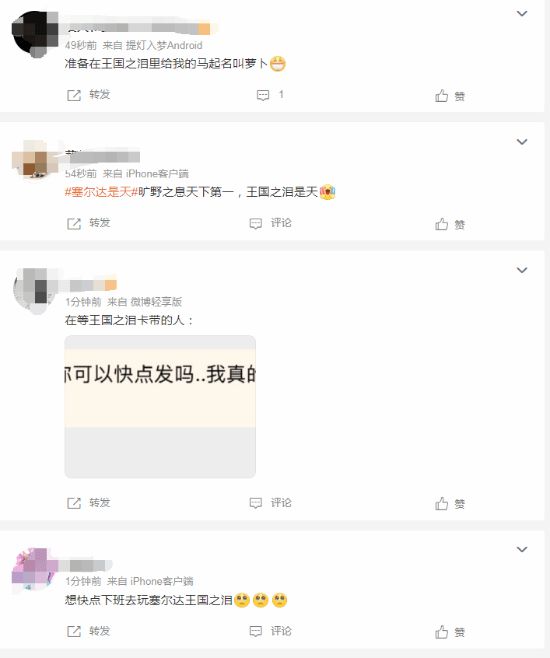Open the #塞尔达是天# hashtag link
Image resolution: width=550 pixels, height=658 pixels.
(x=102, y=192)
